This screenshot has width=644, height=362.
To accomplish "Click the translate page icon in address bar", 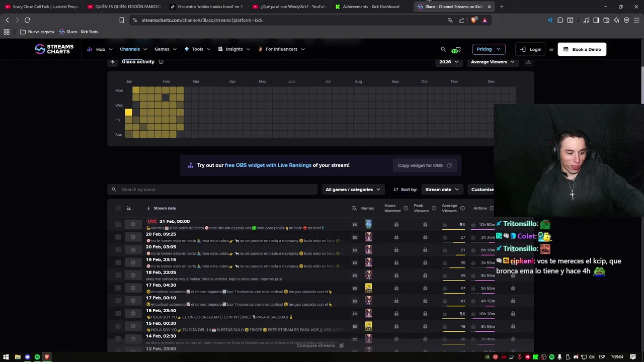I will [x=450, y=20].
